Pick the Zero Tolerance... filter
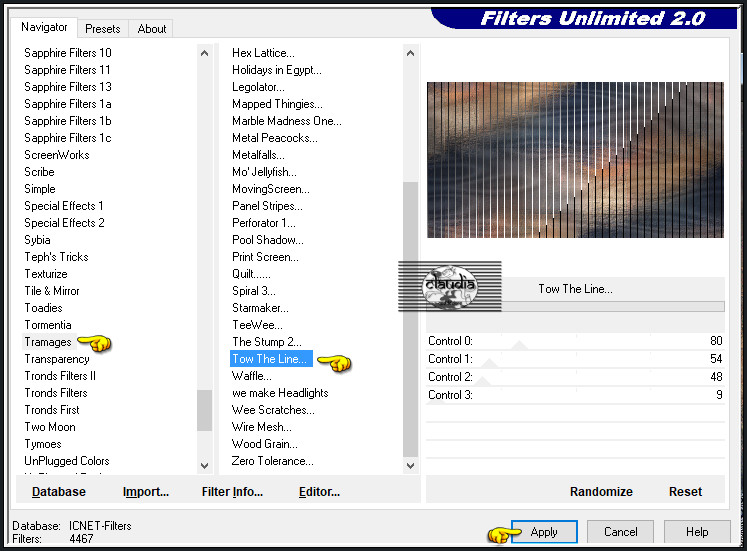 point(273,461)
